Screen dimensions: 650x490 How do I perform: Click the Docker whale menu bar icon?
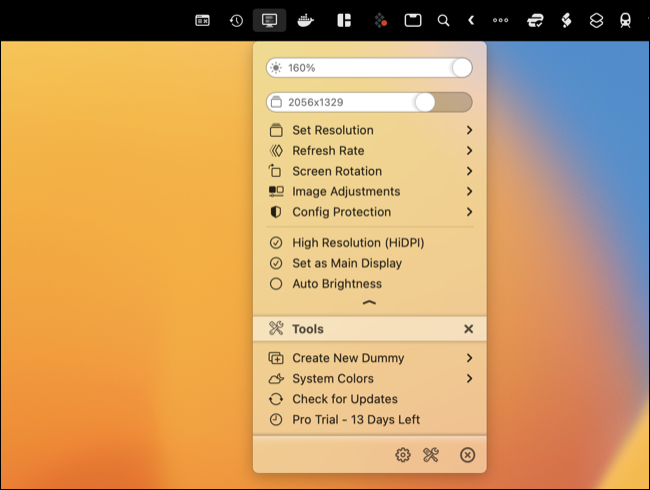tap(306, 20)
